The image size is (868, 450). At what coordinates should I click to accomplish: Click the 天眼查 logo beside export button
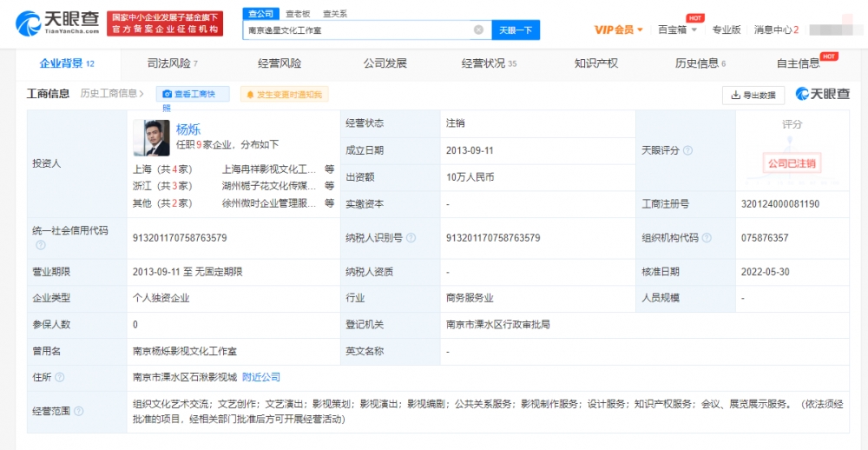[x=823, y=94]
